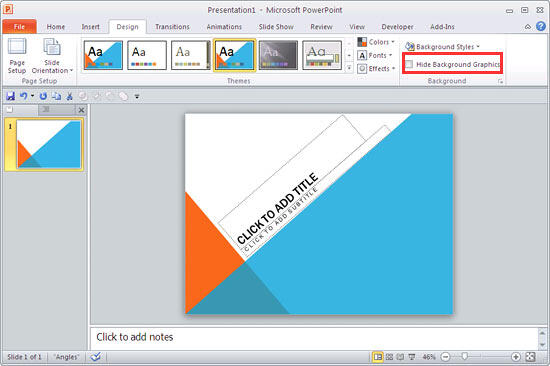Click the 46% zoom level
The height and width of the screenshot is (366, 550).
429,357
